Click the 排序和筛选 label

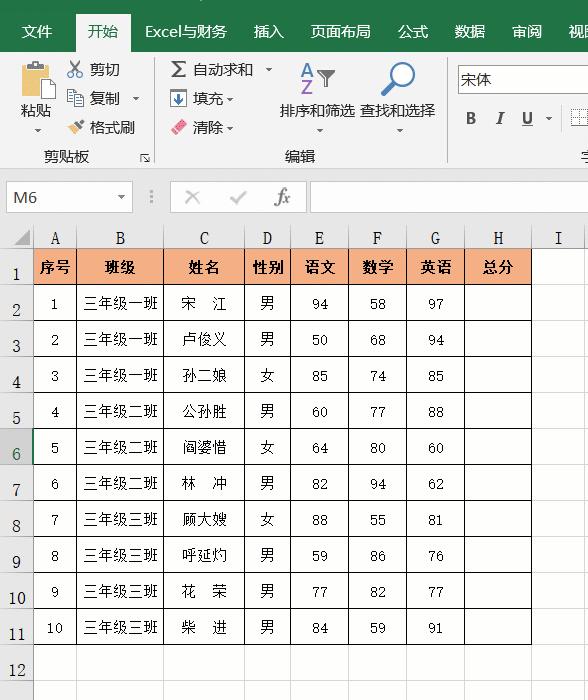[317, 110]
